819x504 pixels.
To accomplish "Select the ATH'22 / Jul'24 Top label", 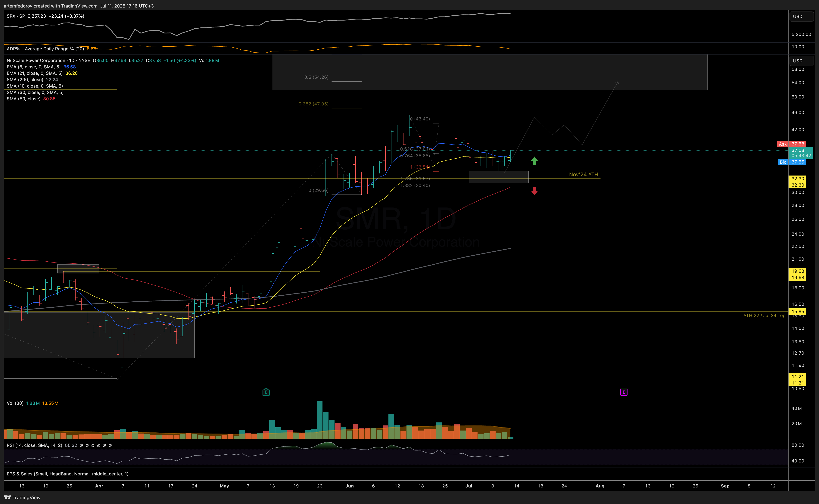I will (764, 315).
